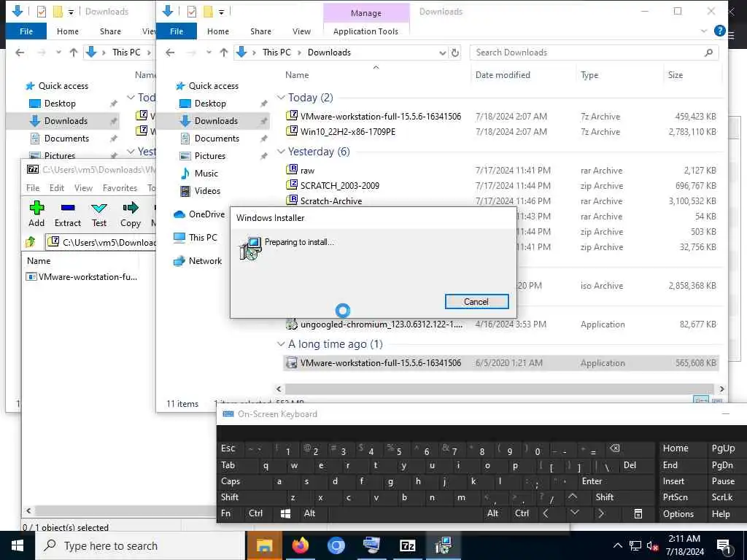The height and width of the screenshot is (560, 747).
Task: Collapse the Yesterday (6) group
Action: pos(281,152)
